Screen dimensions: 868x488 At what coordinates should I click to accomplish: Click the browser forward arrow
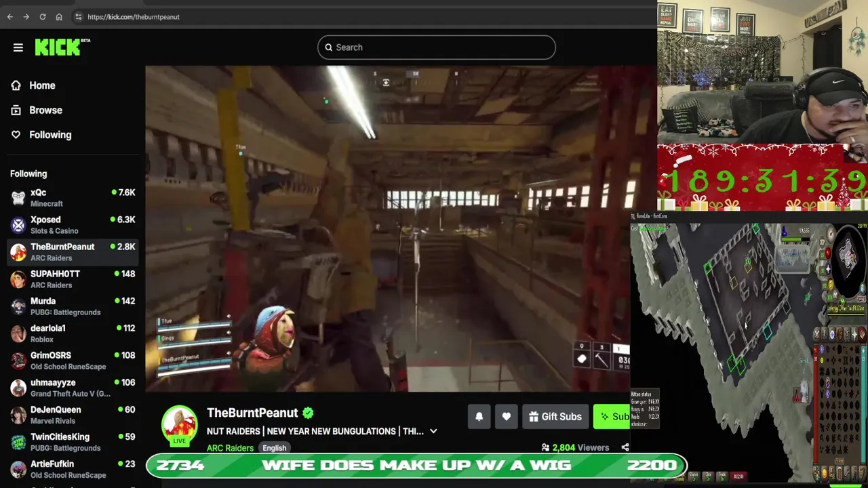26,17
